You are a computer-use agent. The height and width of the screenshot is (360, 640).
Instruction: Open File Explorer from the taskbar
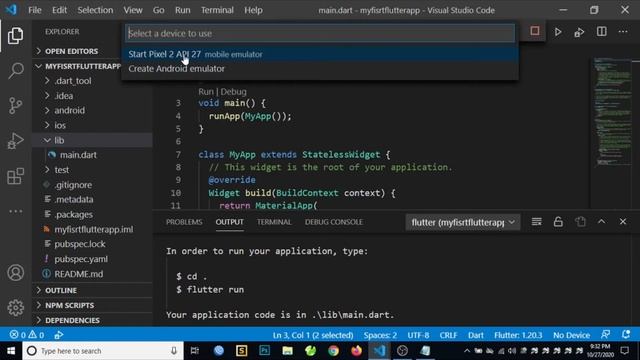(x=288, y=351)
